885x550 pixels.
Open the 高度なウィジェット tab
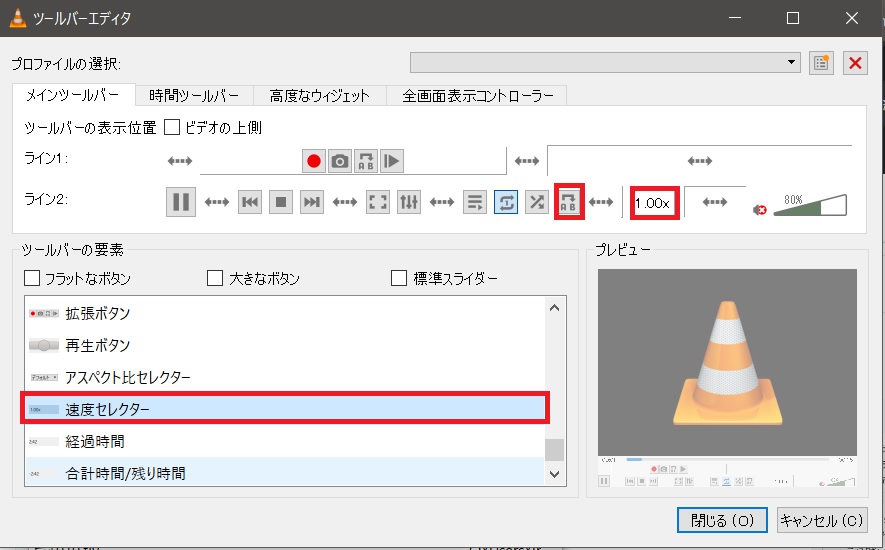pos(319,95)
